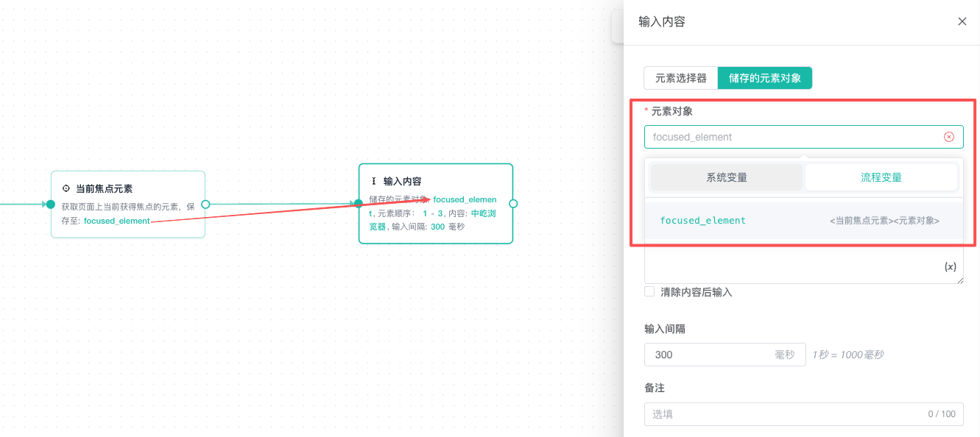Open the 流程变量 tab
This screenshot has height=437, width=980.
tap(881, 177)
